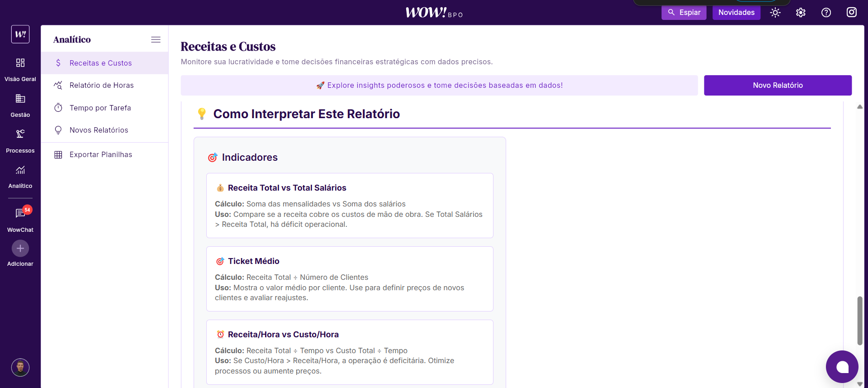Select Receitas e Custos menu item

(x=100, y=63)
